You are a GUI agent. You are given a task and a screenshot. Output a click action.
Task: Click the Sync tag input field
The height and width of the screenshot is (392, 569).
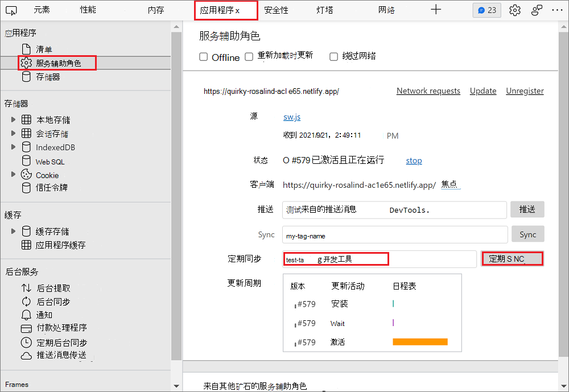[x=394, y=234]
